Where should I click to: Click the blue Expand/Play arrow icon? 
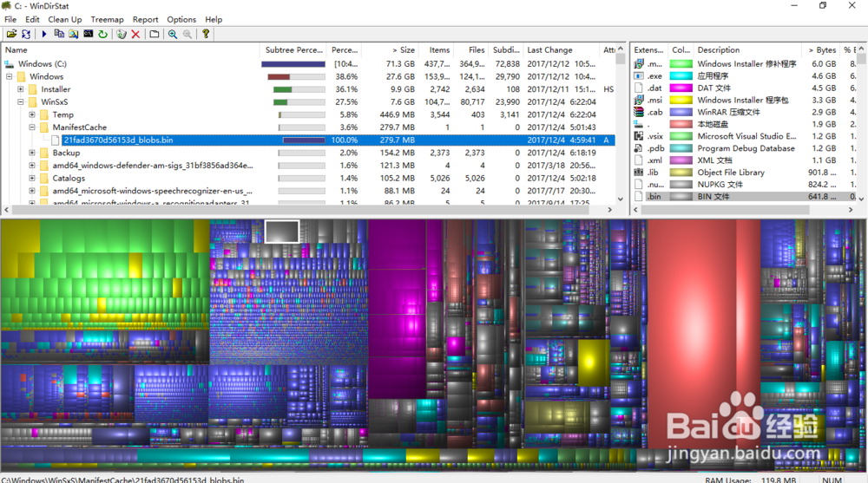coord(44,35)
